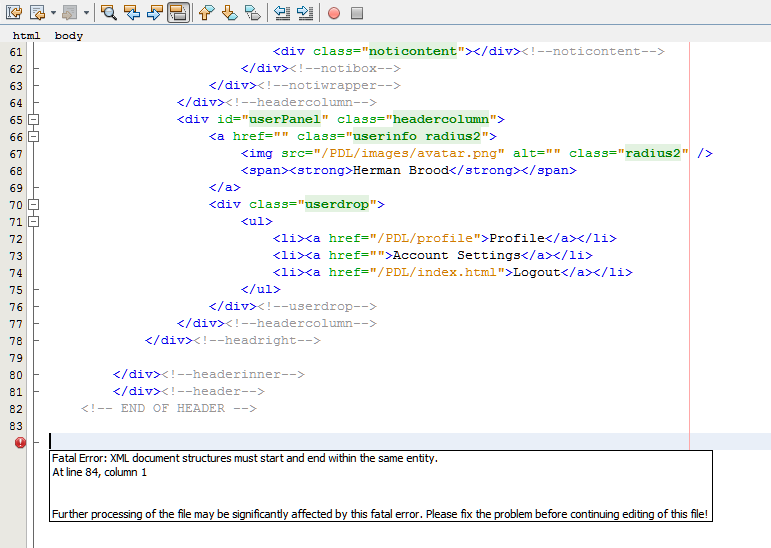Click the Find Selection magnifier icon
Screen dimensions: 771x548
(x=108, y=13)
